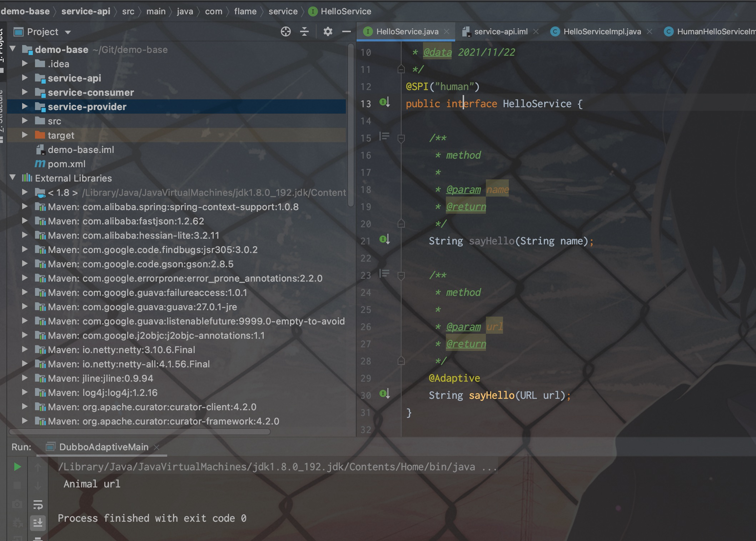This screenshot has width=756, height=541.
Task: Click the Project tree horizontal scrollbar
Action: pos(140,432)
